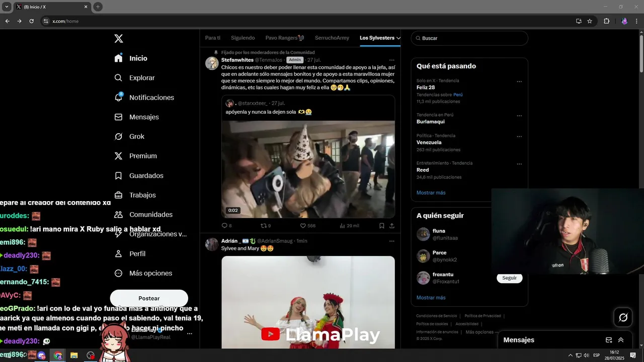
Task: Open Guardados bookmarks
Action: coord(138,175)
